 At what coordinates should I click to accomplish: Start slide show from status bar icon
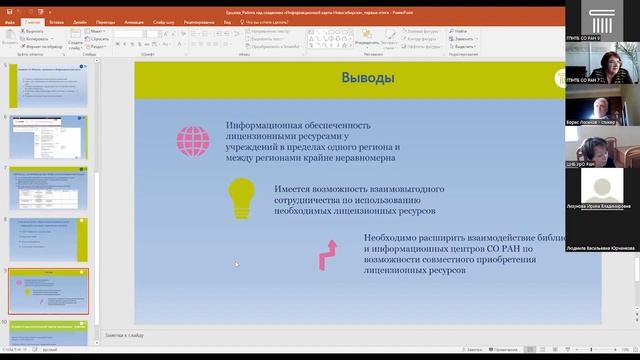click(x=568, y=349)
